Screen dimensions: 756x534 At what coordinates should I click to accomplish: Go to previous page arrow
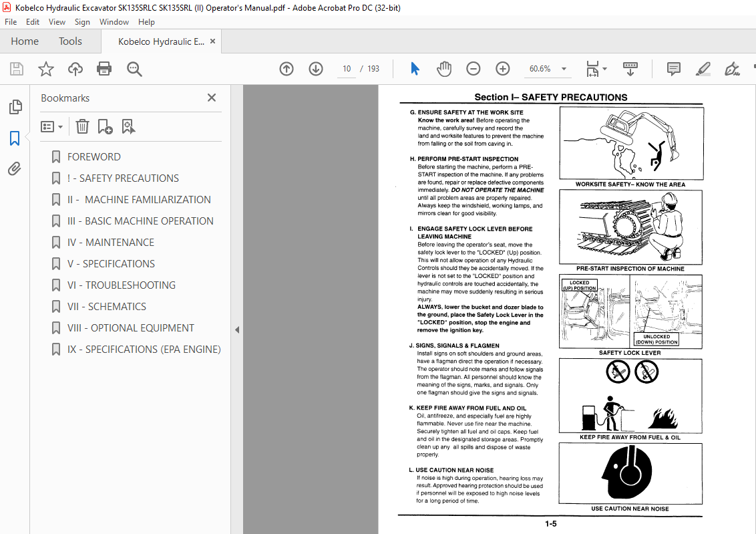pyautogui.click(x=287, y=69)
